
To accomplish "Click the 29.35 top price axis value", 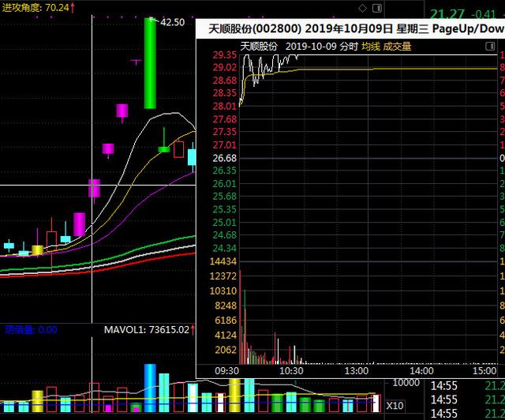I will coord(224,55).
